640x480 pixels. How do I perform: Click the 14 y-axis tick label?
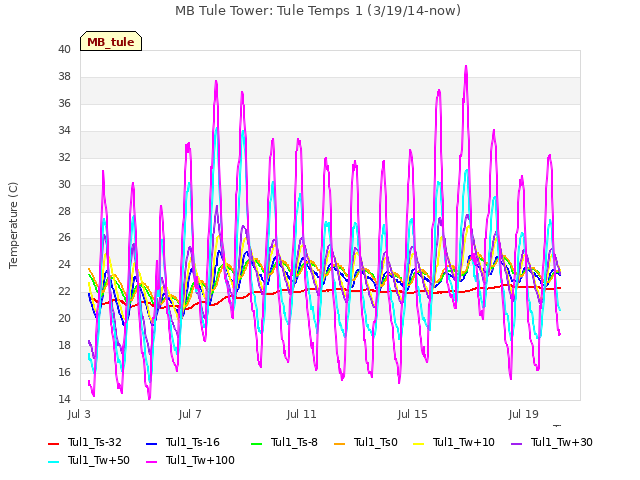pyautogui.click(x=64, y=399)
